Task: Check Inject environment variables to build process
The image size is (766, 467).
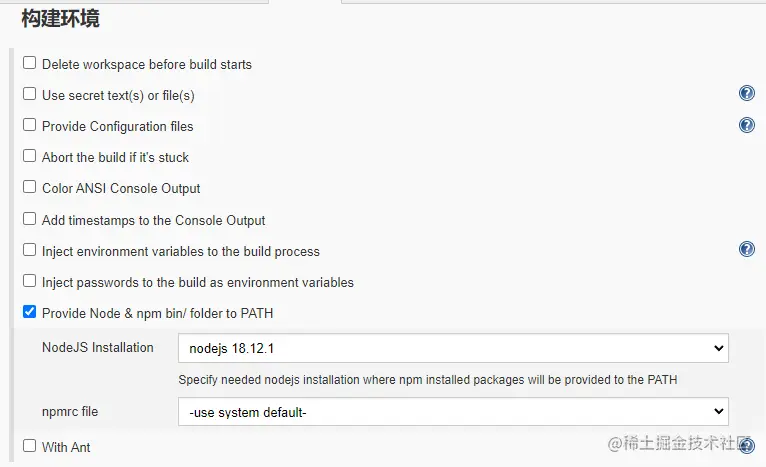Action: point(29,251)
